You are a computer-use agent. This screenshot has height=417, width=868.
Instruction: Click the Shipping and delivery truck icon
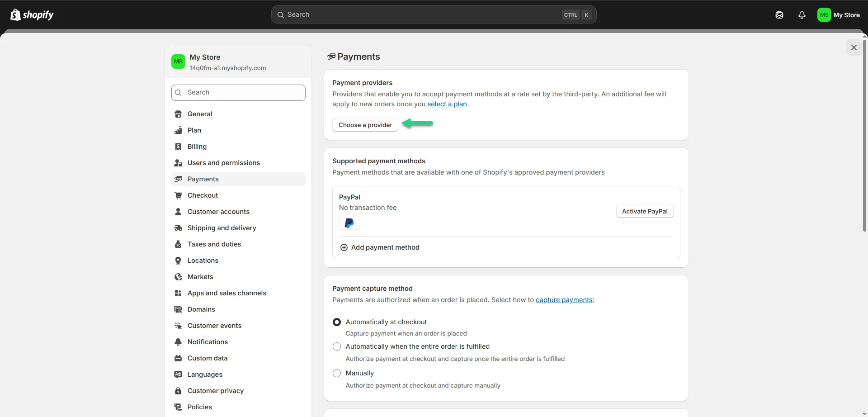tap(178, 228)
